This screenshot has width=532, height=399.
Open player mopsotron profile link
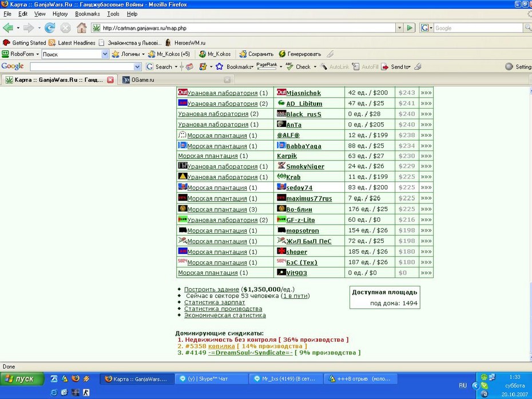coord(302,230)
